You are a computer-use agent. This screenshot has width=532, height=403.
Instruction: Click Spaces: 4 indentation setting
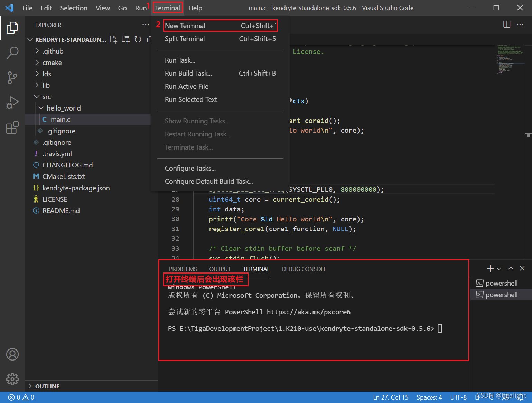(x=429, y=397)
